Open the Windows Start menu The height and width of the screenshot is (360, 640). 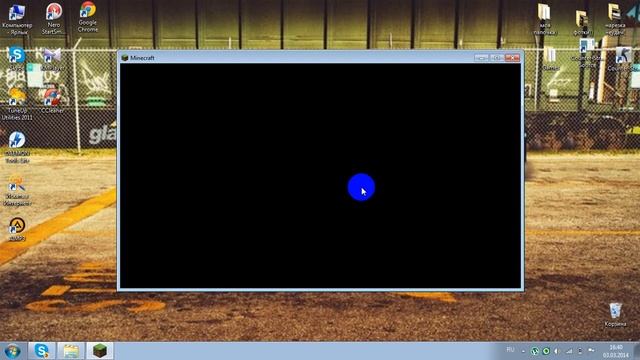12,351
